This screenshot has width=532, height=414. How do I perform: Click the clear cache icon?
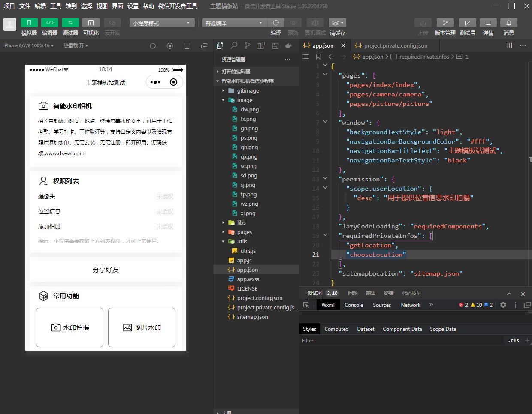pos(337,23)
